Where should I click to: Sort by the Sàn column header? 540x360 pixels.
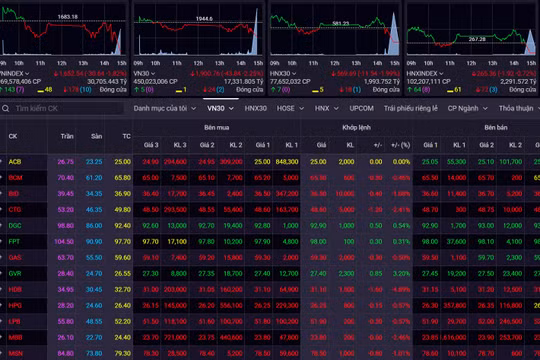pos(96,136)
